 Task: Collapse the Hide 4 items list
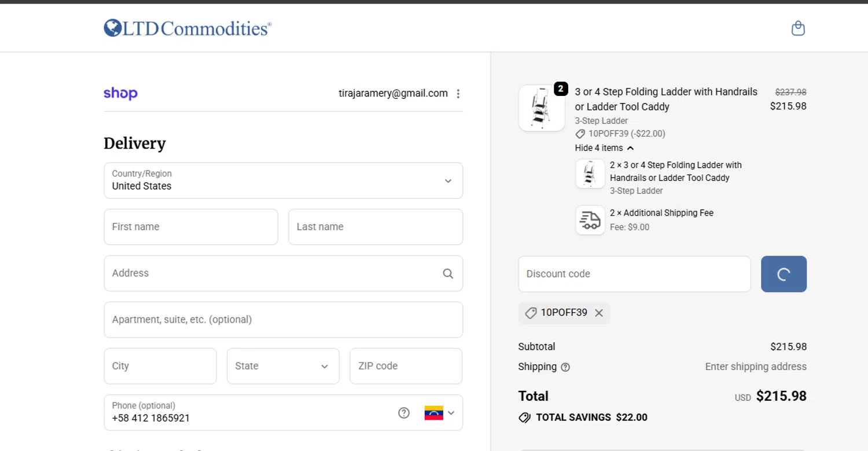[604, 148]
